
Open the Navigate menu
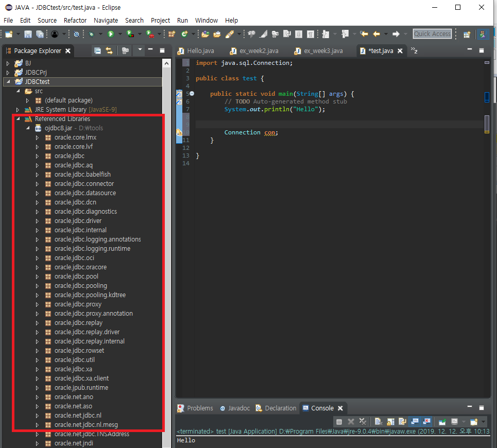(106, 20)
